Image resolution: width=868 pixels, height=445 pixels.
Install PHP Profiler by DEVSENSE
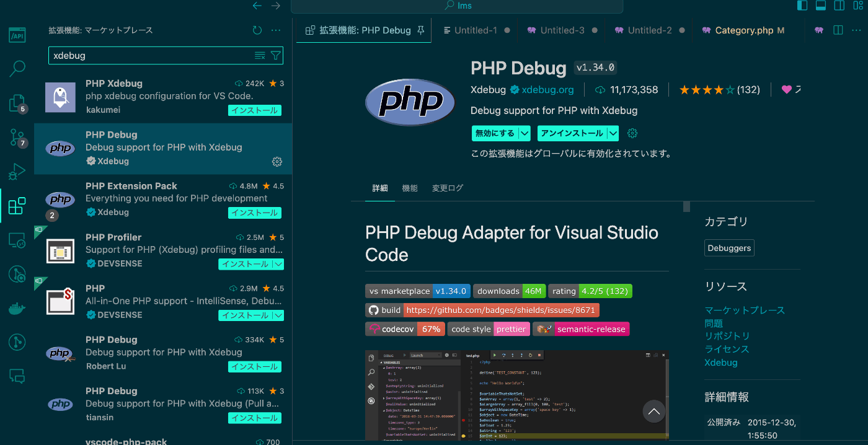pos(246,264)
